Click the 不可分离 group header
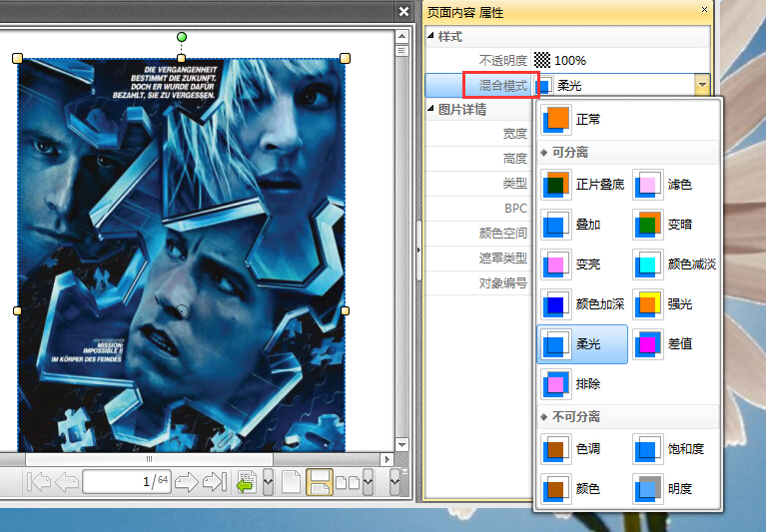Screen dimensions: 766x532 pyautogui.click(x=628, y=417)
